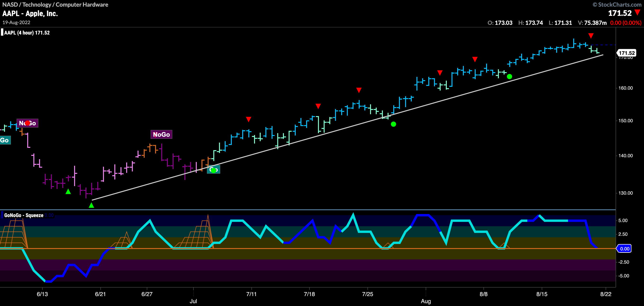Image resolution: width=644 pixels, height=306 pixels.
Task: Click the 160.00 price axis label
Action: click(x=626, y=88)
